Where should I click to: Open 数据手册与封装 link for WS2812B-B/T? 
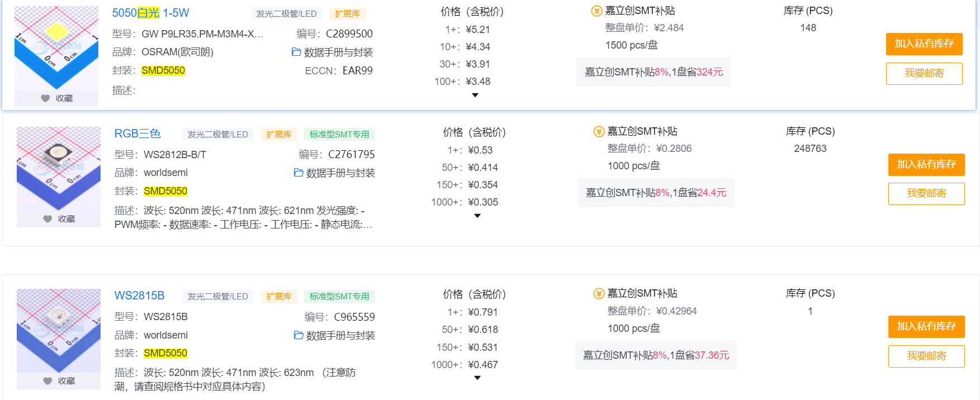(x=340, y=173)
